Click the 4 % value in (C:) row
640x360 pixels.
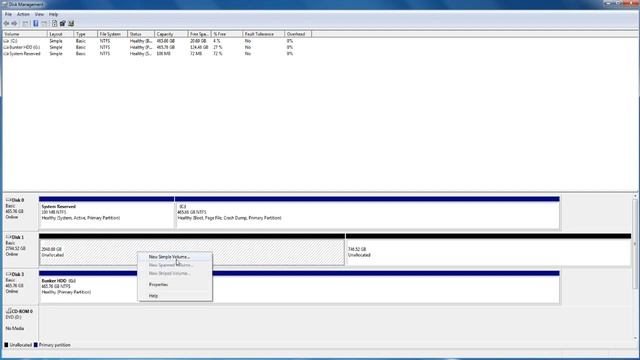216,41
